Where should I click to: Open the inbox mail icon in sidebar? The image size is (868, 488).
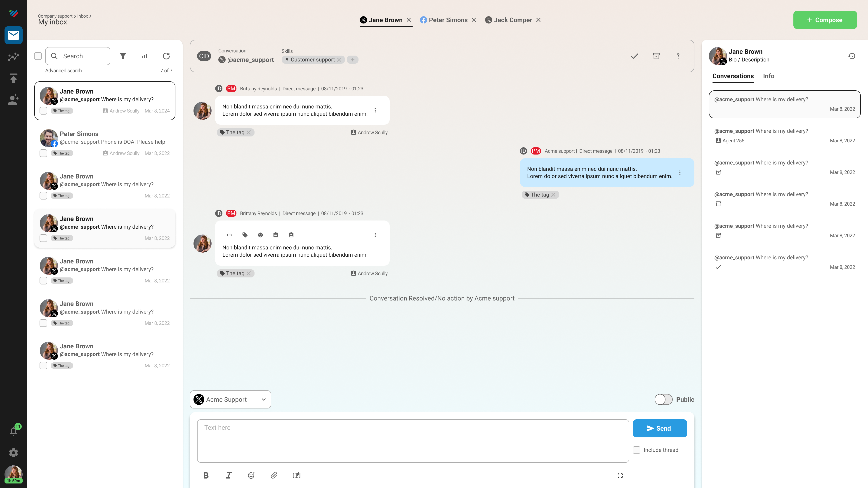[x=14, y=35]
